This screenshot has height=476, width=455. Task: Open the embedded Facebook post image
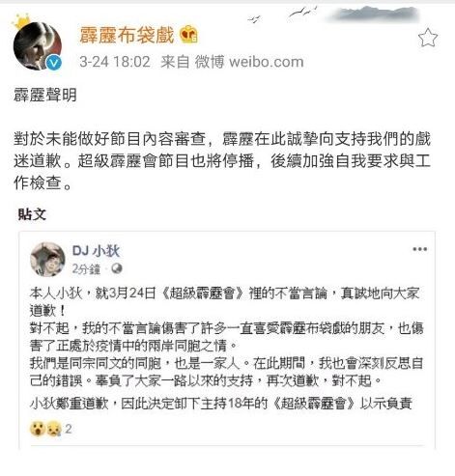point(227,340)
